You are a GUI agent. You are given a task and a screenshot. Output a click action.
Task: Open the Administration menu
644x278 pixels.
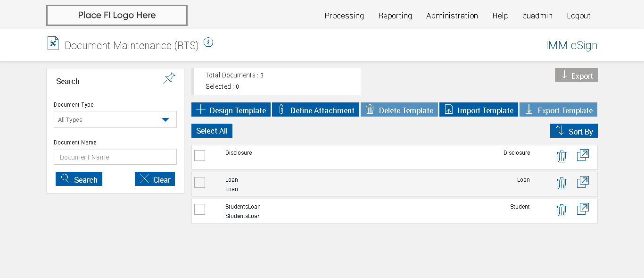[452, 16]
